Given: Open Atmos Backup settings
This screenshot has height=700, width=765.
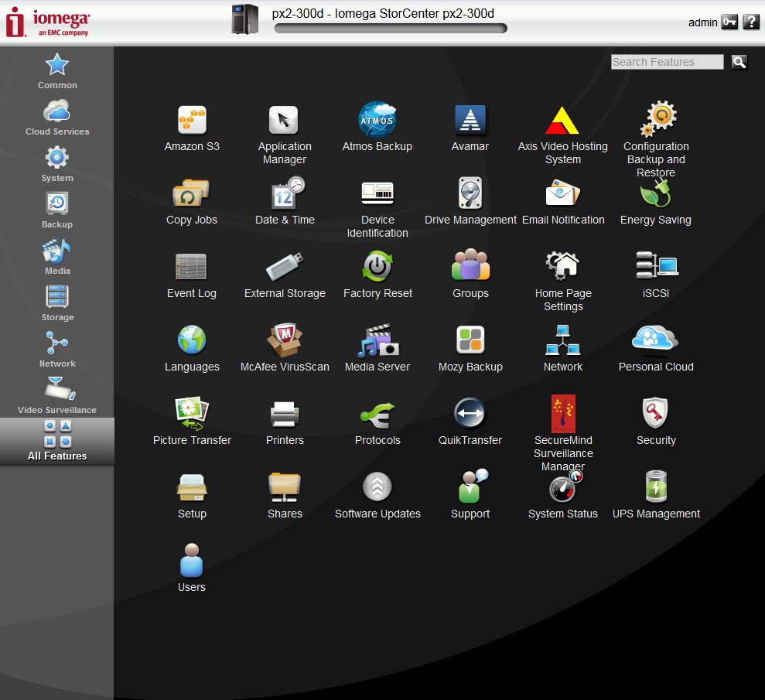Looking at the screenshot, I should 377,127.
